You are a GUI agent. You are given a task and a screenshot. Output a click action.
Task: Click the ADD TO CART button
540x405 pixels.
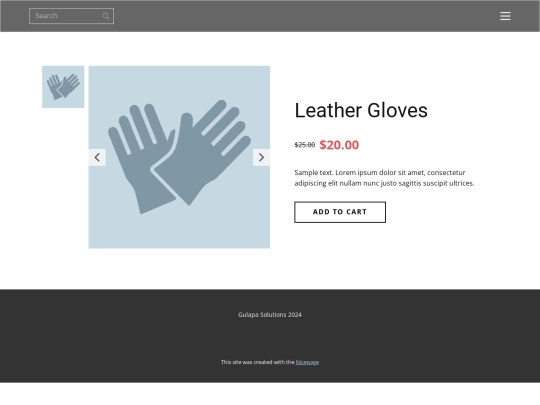point(340,212)
